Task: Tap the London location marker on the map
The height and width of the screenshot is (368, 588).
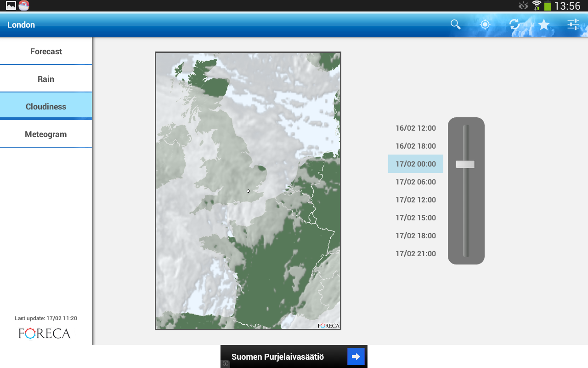Action: (248, 191)
